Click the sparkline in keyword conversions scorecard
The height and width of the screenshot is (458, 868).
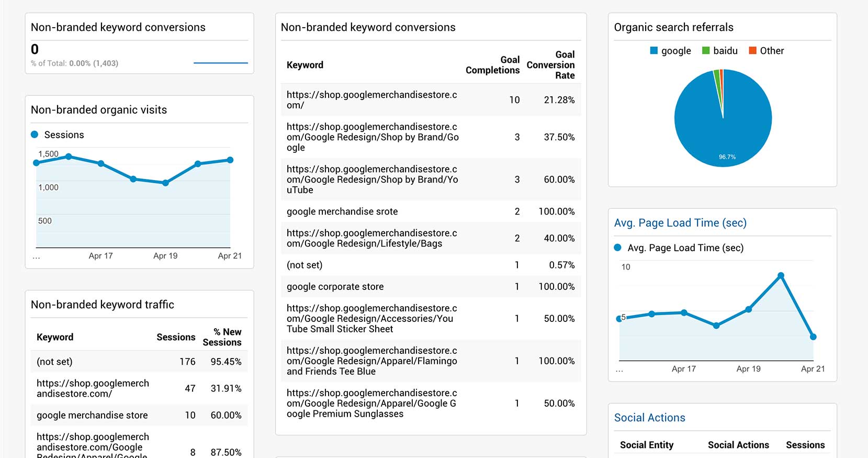(220, 63)
